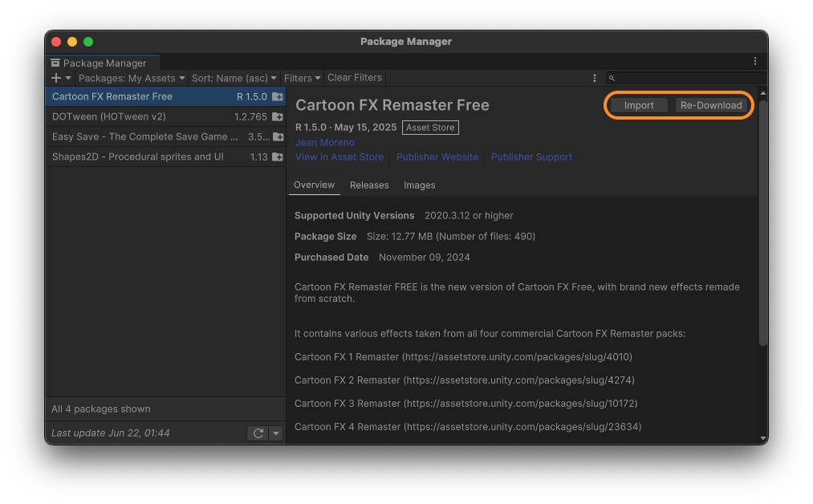813x504 pixels.
Task: Select the Easy Save package row
Action: 165,137
